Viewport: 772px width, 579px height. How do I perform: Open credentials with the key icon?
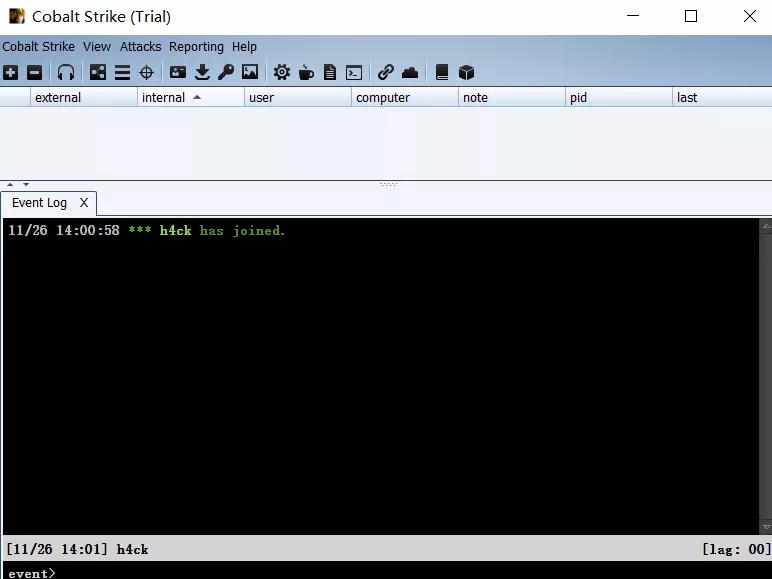pyautogui.click(x=226, y=72)
